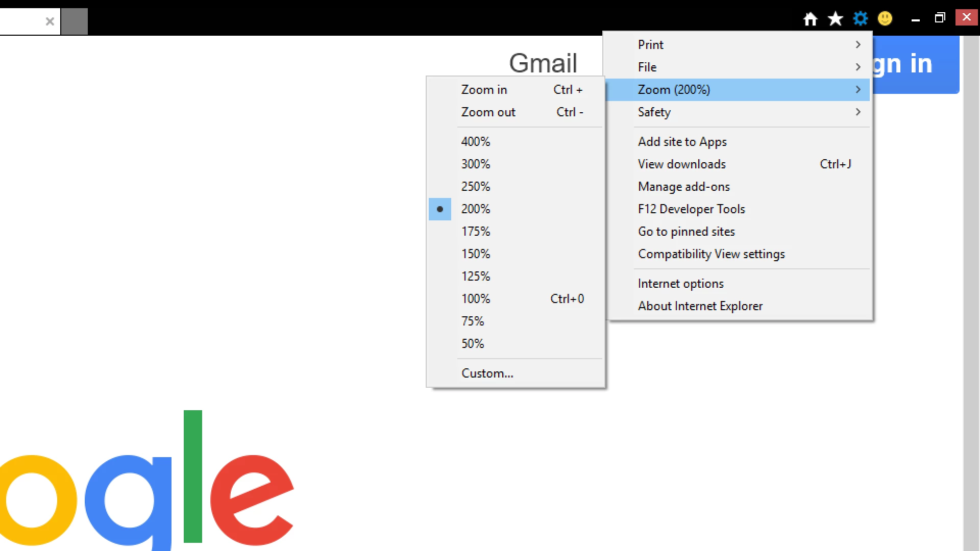Set zoom level to 100%
The height and width of the screenshot is (551, 980).
click(475, 299)
